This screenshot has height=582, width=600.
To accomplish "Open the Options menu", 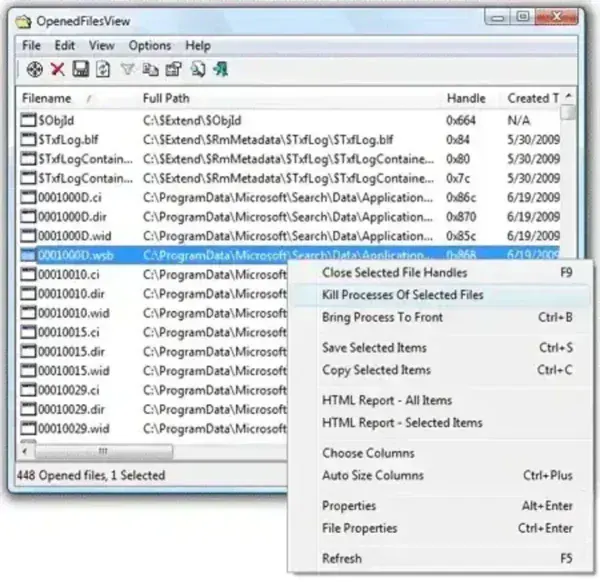I will [150, 46].
